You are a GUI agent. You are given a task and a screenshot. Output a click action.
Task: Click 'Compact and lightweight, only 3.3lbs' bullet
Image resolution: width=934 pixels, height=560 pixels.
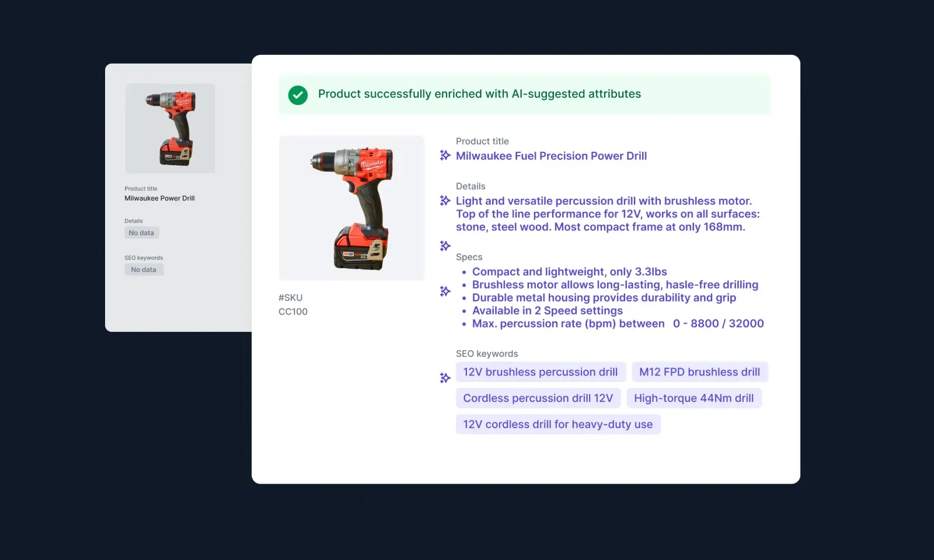pyautogui.click(x=569, y=272)
